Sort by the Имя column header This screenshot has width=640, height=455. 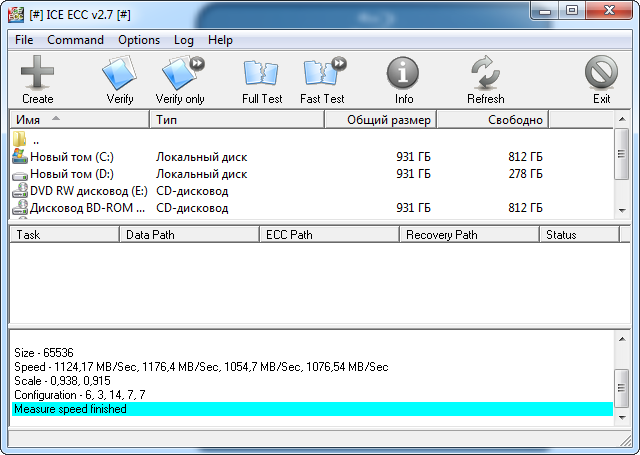click(80, 120)
